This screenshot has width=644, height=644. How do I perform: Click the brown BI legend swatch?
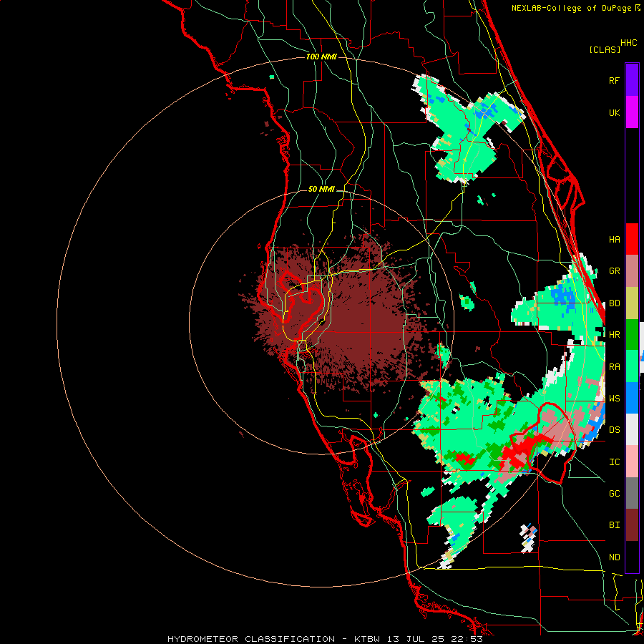[x=632, y=525]
